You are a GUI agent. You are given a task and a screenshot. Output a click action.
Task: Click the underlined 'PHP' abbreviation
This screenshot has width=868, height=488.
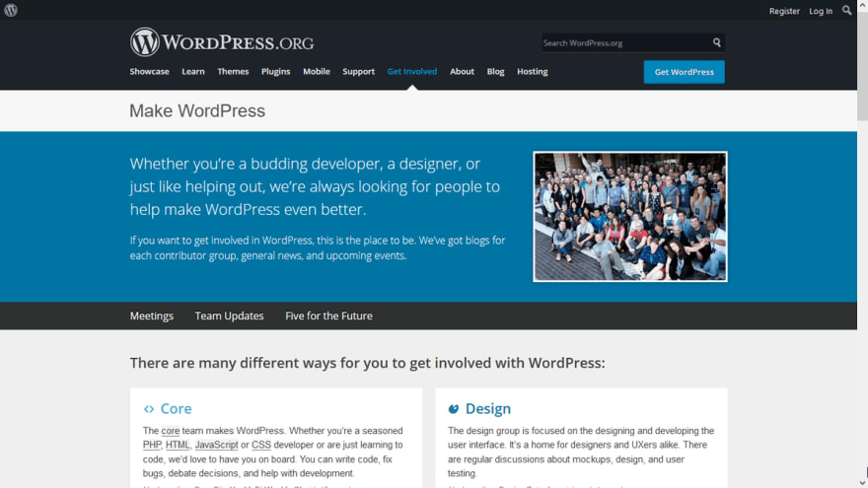[x=152, y=445]
